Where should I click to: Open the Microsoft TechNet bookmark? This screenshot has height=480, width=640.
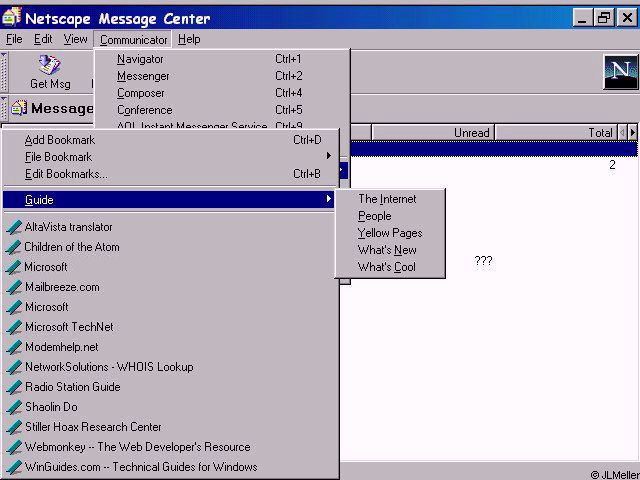[69, 327]
